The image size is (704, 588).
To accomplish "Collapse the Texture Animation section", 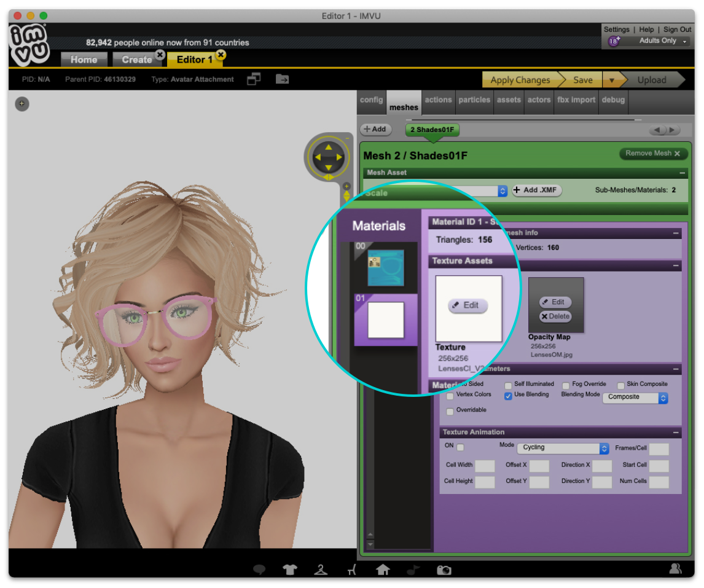I will [675, 433].
